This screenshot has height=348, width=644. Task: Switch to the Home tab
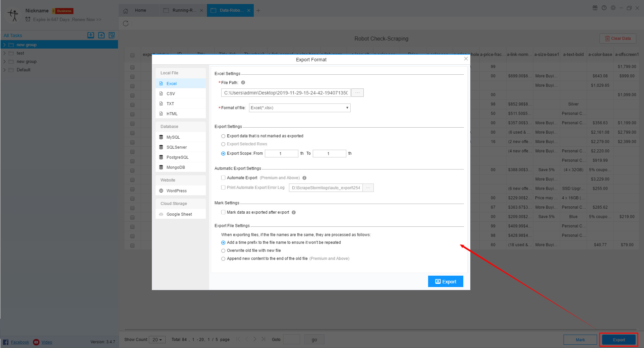[x=140, y=10]
